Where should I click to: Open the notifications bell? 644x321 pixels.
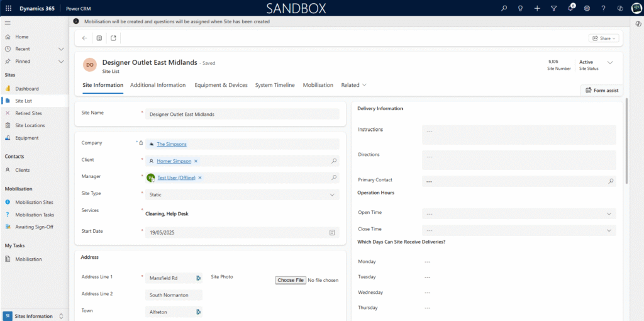click(x=570, y=8)
